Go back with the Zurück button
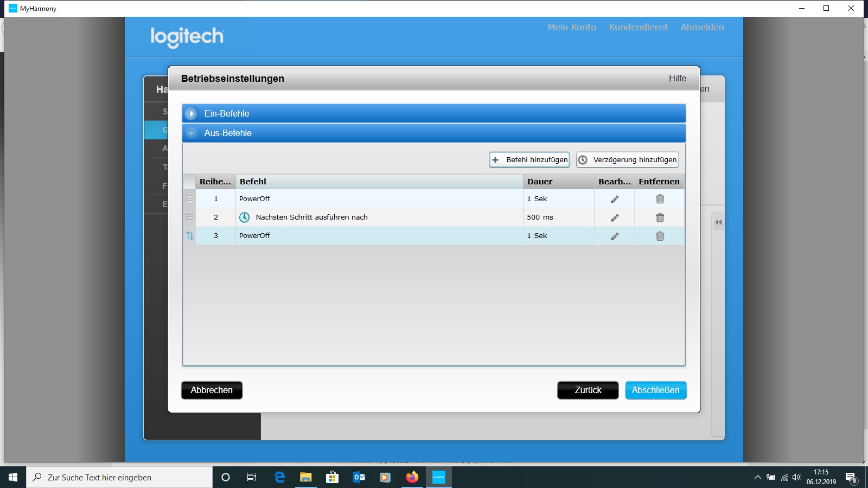868x488 pixels. (x=588, y=390)
